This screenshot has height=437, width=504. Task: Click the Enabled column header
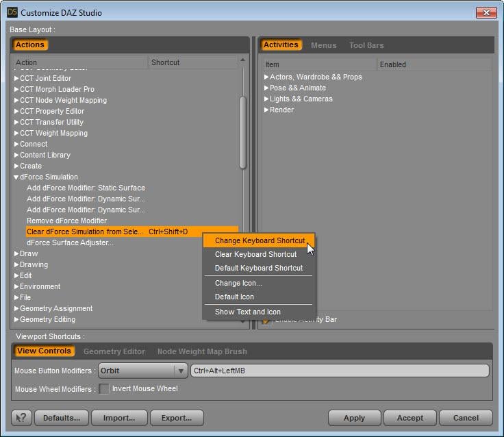coord(434,64)
